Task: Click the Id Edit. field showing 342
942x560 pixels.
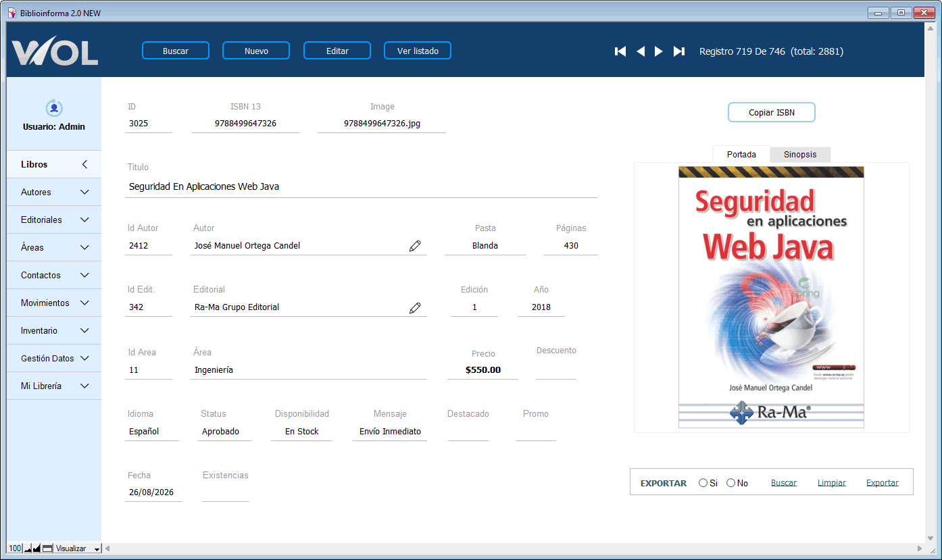Action: [x=149, y=307]
